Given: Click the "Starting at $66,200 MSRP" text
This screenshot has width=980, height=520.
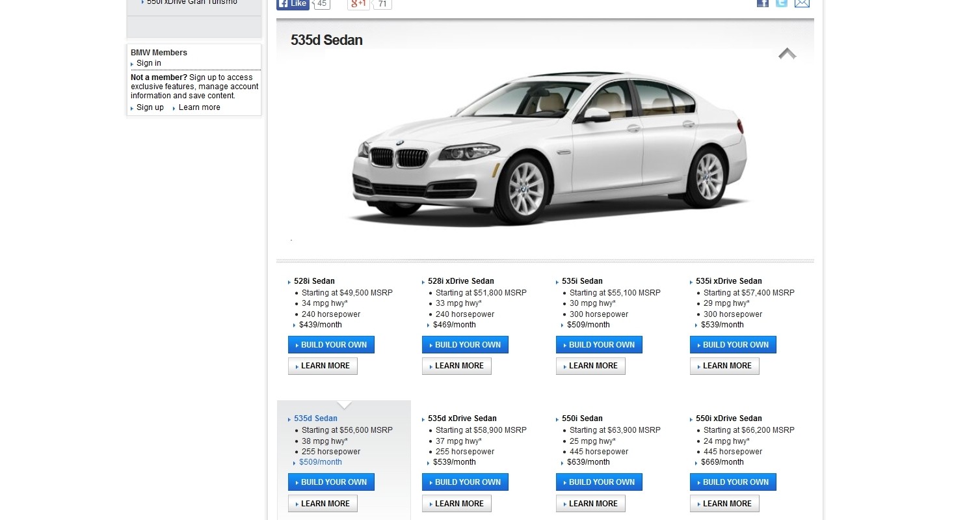Looking at the screenshot, I should (x=749, y=430).
